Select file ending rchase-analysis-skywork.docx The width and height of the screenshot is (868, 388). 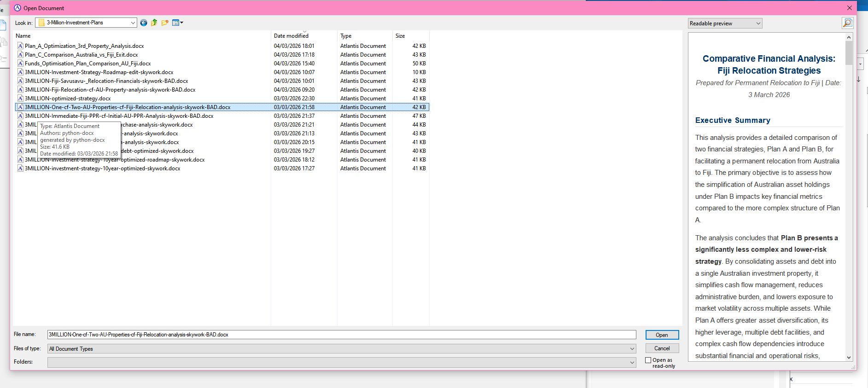click(x=157, y=125)
